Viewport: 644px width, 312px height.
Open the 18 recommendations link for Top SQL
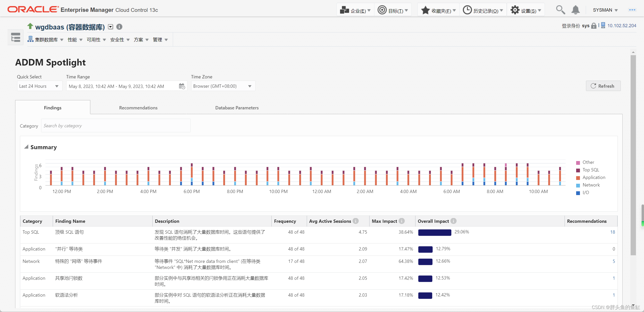[612, 232]
